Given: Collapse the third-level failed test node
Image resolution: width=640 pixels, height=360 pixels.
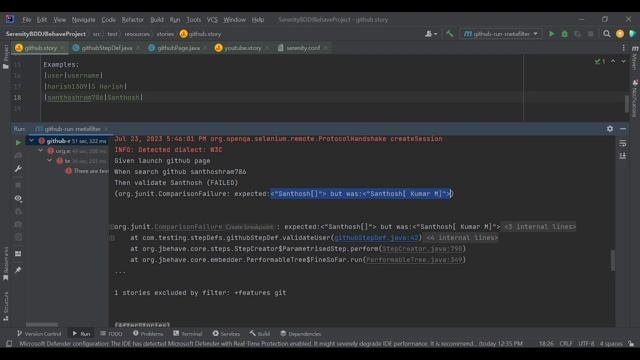Looking at the screenshot, I should (x=49, y=161).
